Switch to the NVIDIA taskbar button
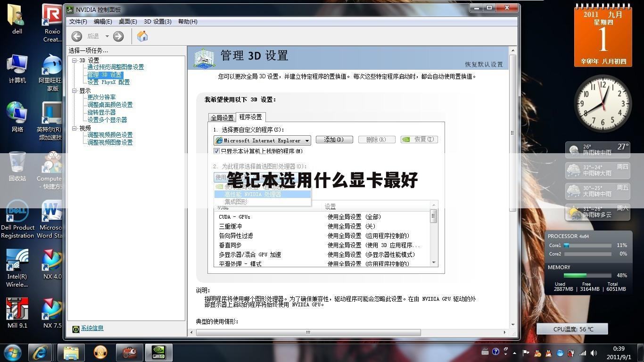 pyautogui.click(x=159, y=353)
